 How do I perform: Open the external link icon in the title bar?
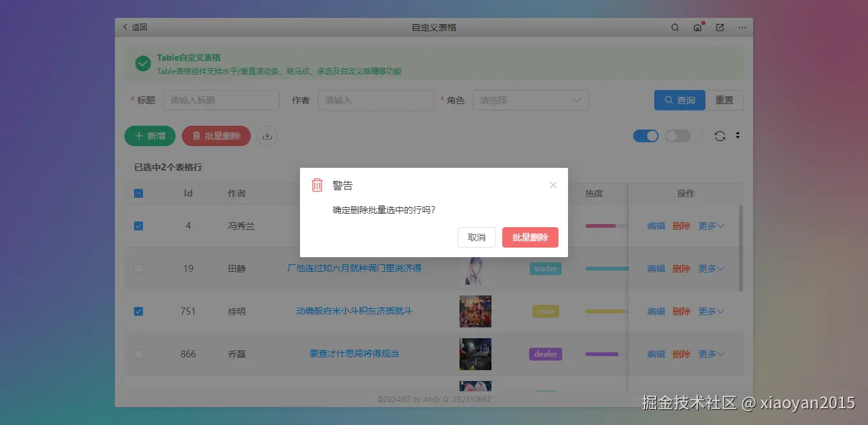click(x=719, y=27)
